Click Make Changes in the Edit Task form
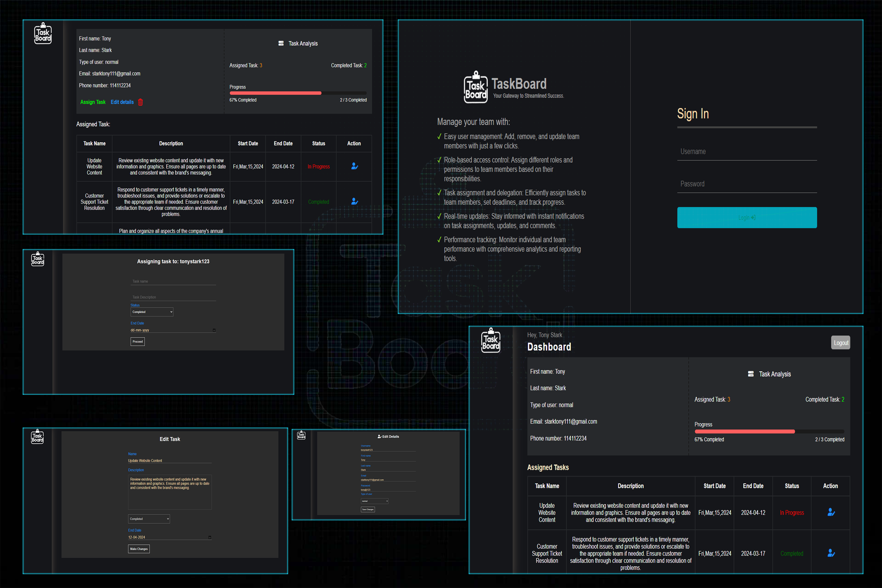 pyautogui.click(x=139, y=549)
